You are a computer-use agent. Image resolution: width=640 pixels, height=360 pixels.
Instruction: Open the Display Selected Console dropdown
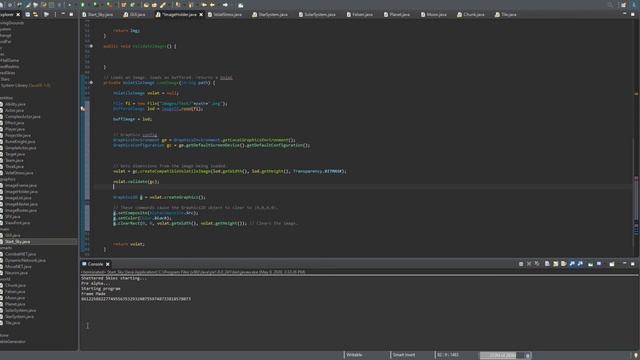click(x=599, y=264)
